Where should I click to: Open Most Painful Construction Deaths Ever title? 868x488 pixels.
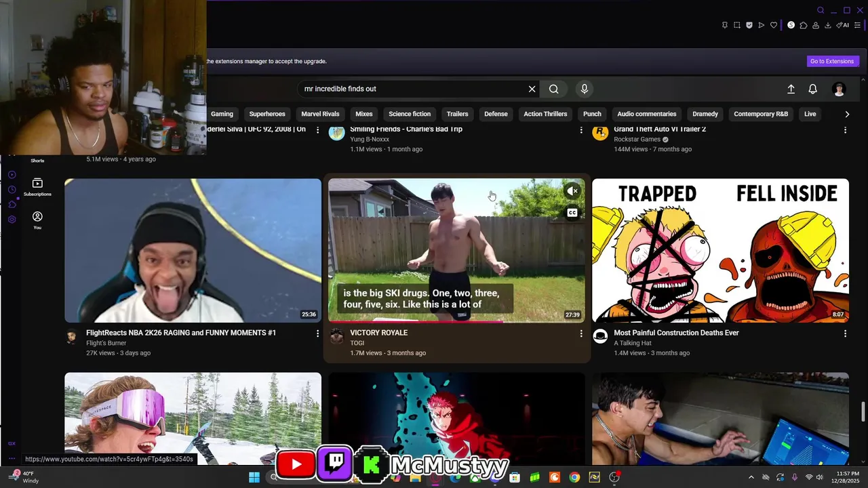click(x=676, y=333)
